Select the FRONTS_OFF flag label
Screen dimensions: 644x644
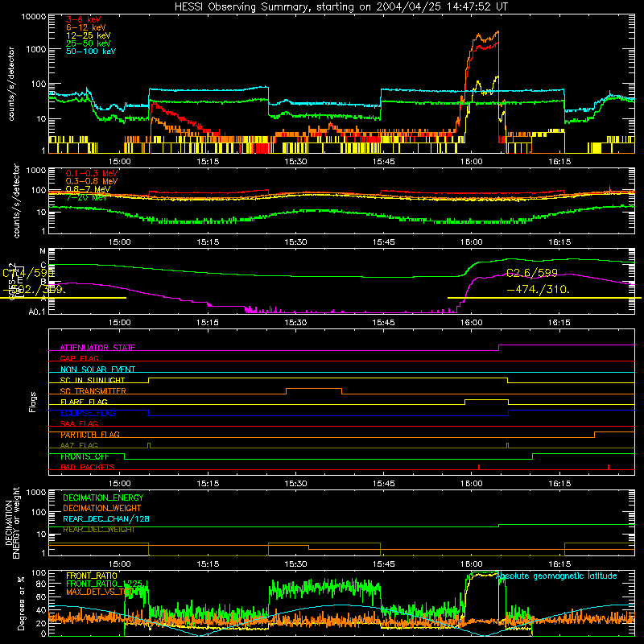[x=85, y=456]
